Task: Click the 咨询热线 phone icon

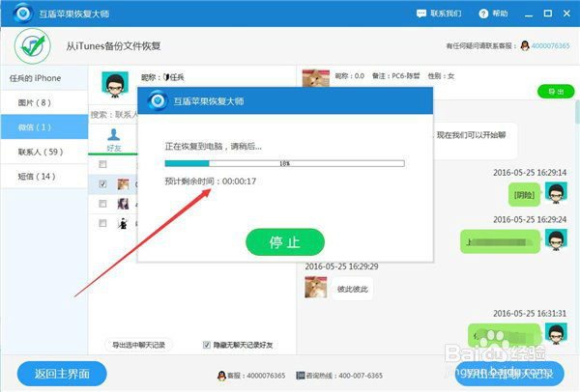Action: point(300,376)
